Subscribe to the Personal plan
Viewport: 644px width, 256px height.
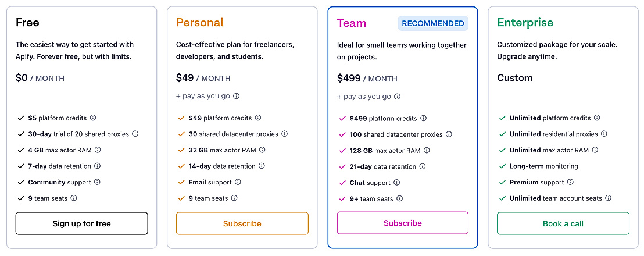point(242,223)
